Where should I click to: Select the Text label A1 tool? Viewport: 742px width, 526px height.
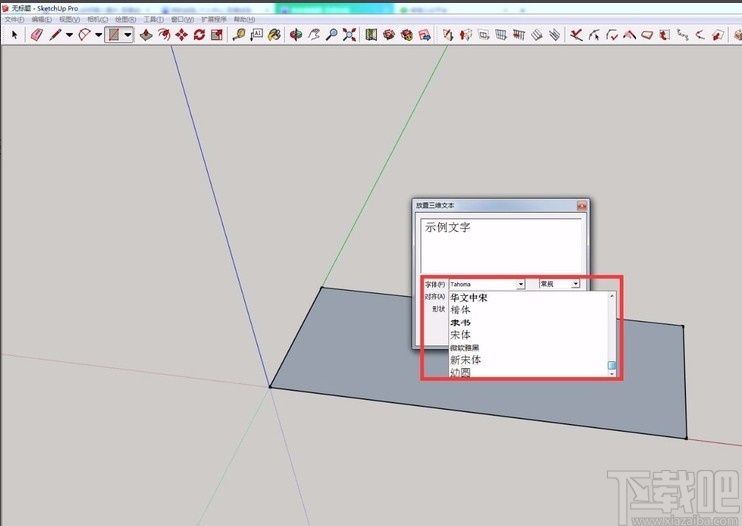pos(256,35)
